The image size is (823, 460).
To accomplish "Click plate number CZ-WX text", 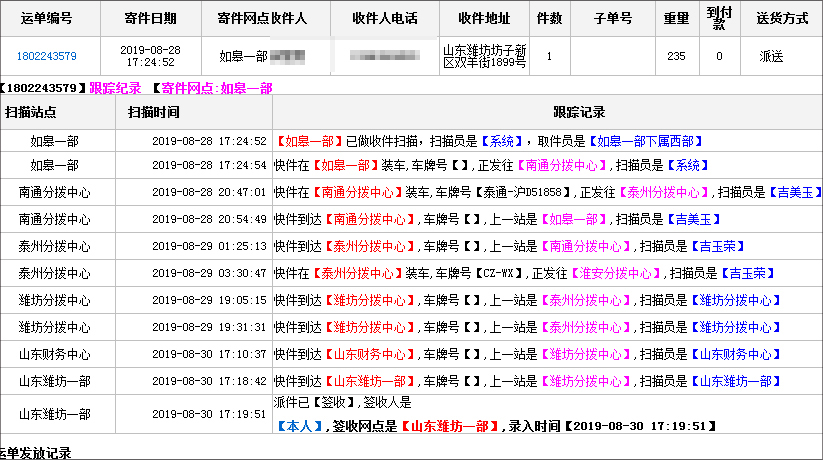I will tap(499, 274).
